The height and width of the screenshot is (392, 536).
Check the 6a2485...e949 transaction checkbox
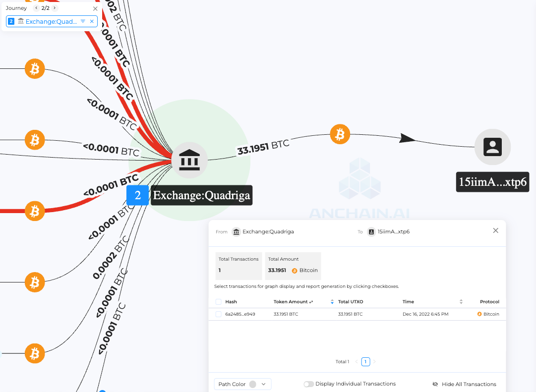[219, 314]
